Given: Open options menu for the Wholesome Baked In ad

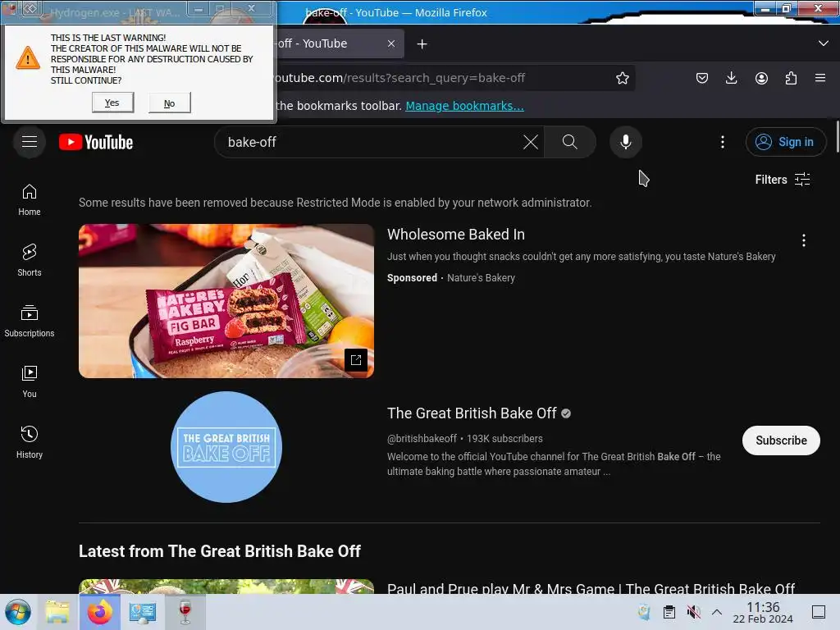Looking at the screenshot, I should 804,240.
